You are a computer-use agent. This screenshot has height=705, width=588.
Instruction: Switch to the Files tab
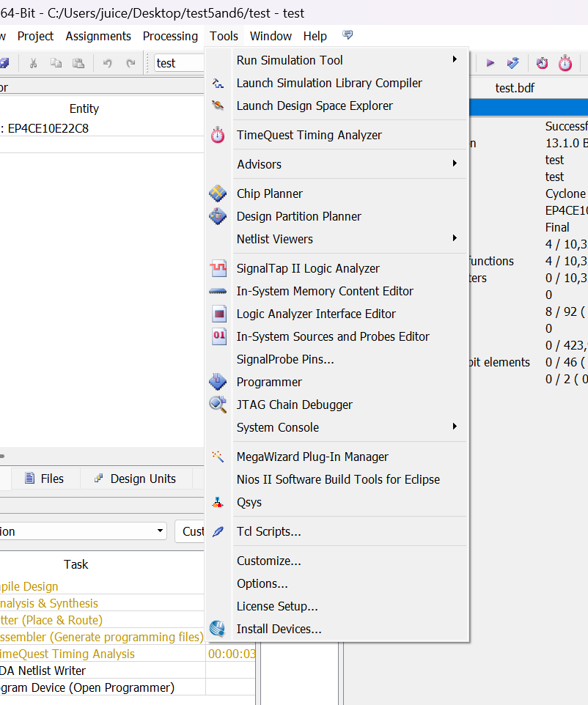pos(45,479)
